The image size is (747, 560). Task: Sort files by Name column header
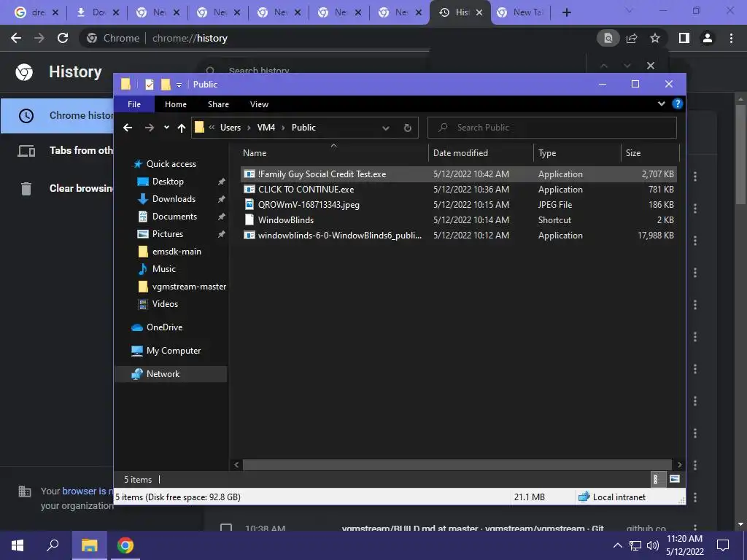pos(333,153)
